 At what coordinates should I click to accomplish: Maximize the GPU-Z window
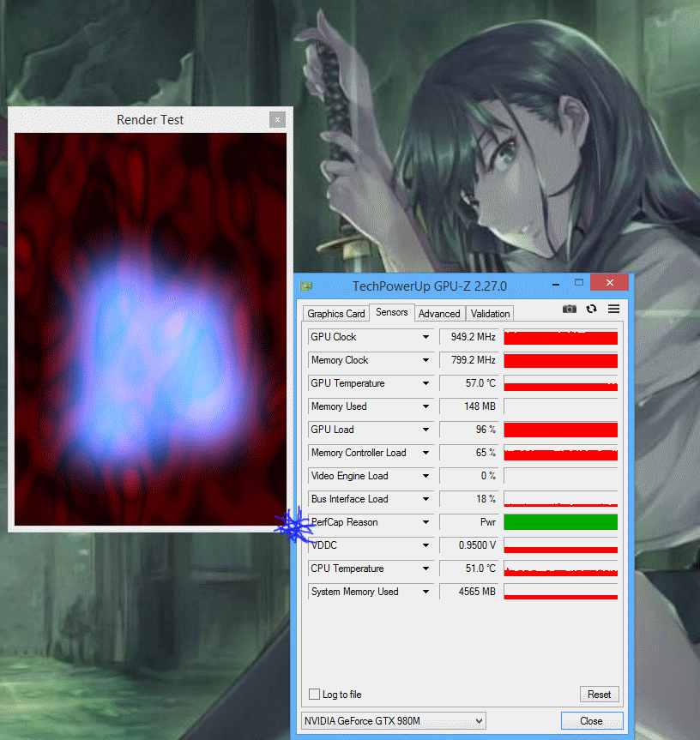coord(579,283)
